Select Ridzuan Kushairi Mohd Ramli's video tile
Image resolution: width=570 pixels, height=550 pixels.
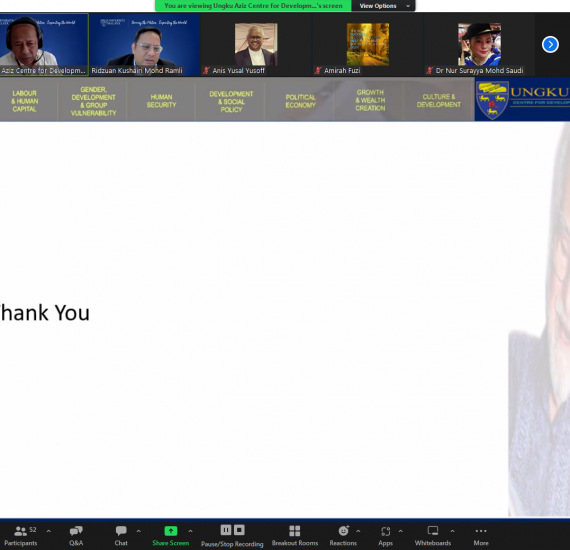(x=144, y=44)
